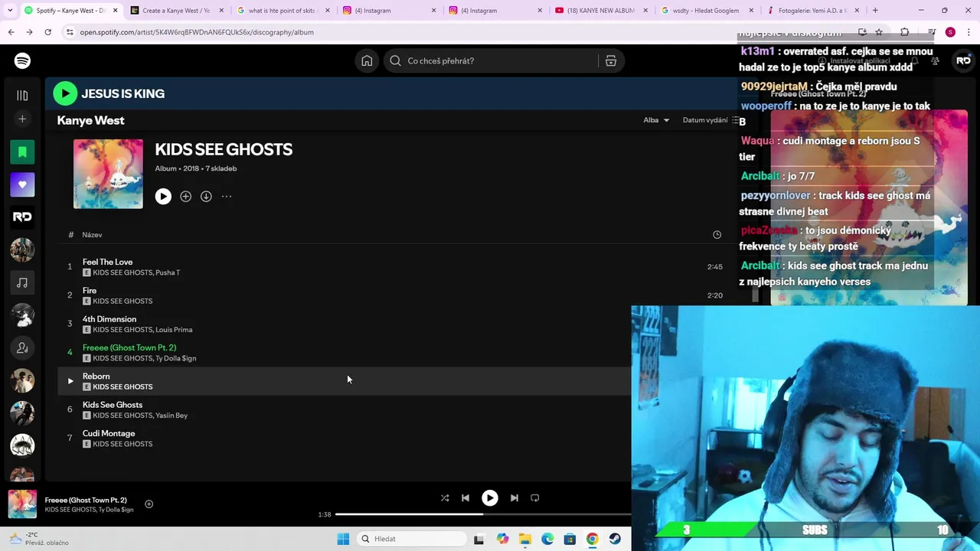Viewport: 980px width, 551px height.
Task: Click the browser address bar URL
Action: (x=197, y=32)
